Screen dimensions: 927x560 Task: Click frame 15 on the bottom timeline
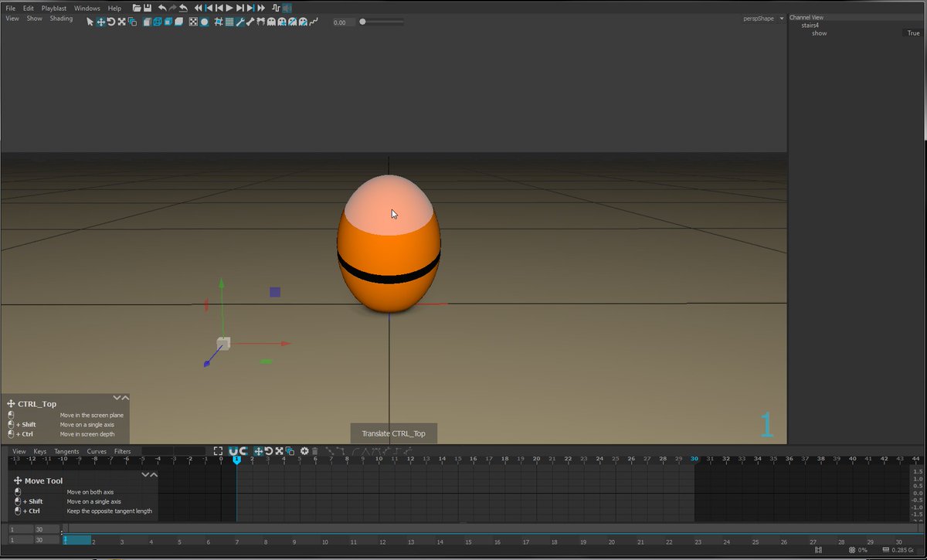468,542
